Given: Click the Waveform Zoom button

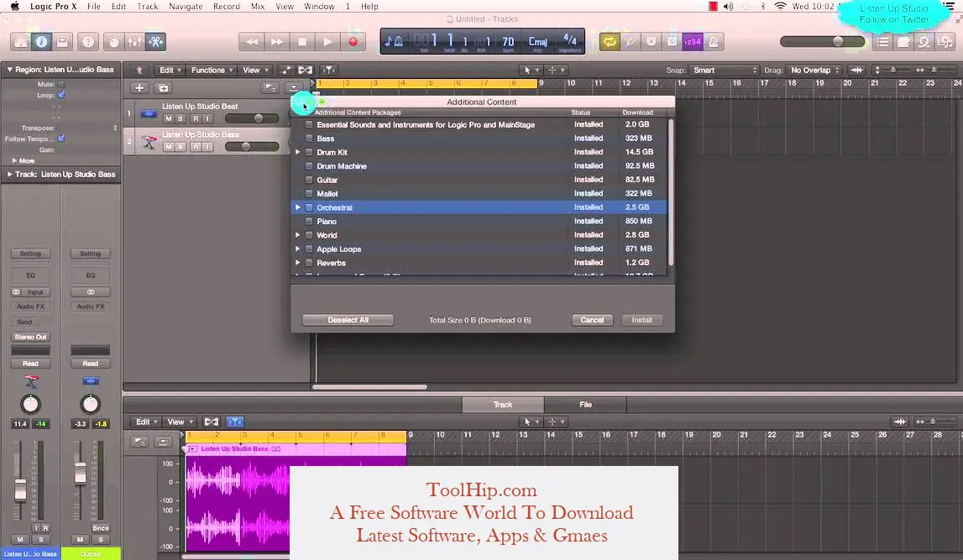Looking at the screenshot, I should pos(856,70).
